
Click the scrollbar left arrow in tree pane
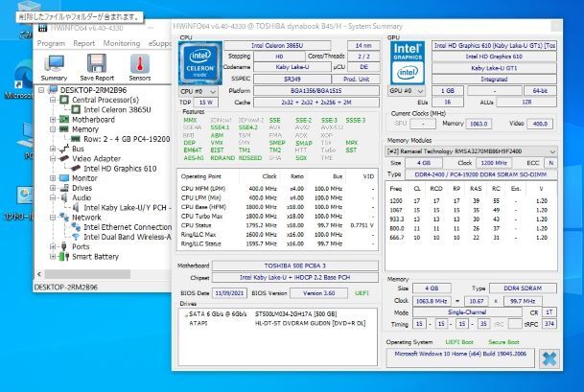(39, 274)
